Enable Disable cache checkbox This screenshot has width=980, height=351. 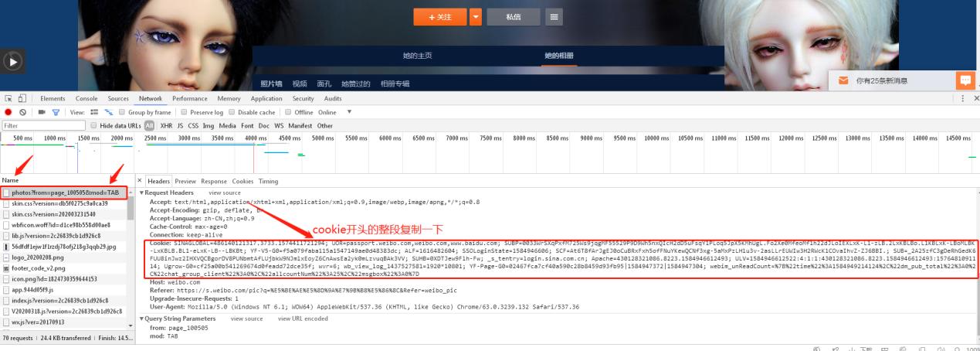[233, 112]
